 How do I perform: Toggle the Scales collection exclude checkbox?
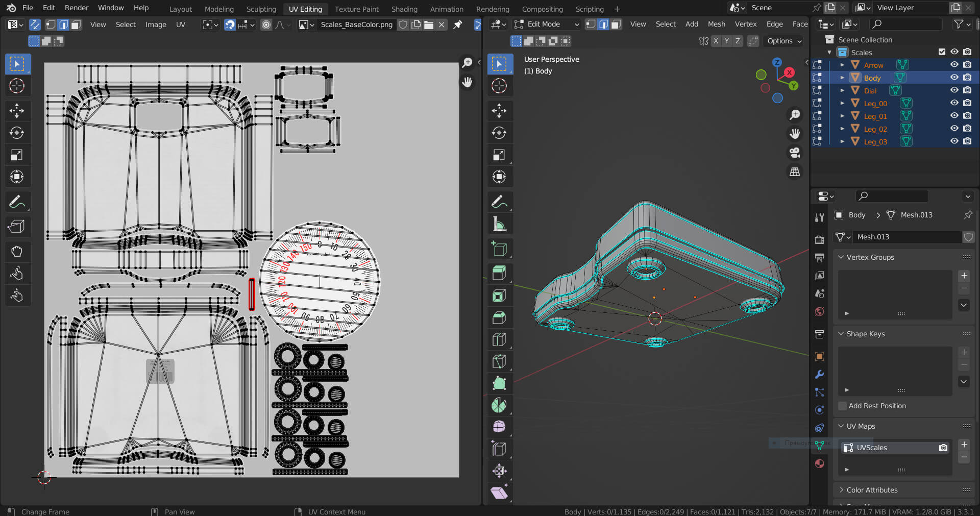coord(942,52)
